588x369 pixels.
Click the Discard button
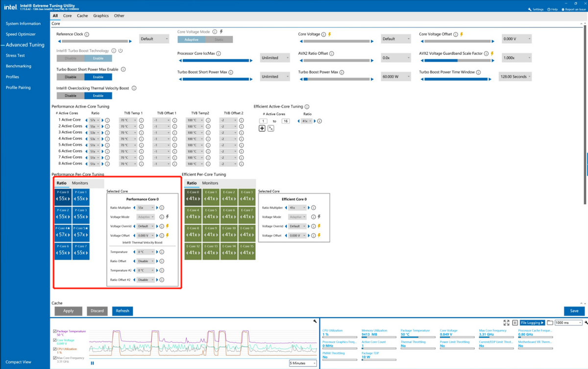pos(97,311)
